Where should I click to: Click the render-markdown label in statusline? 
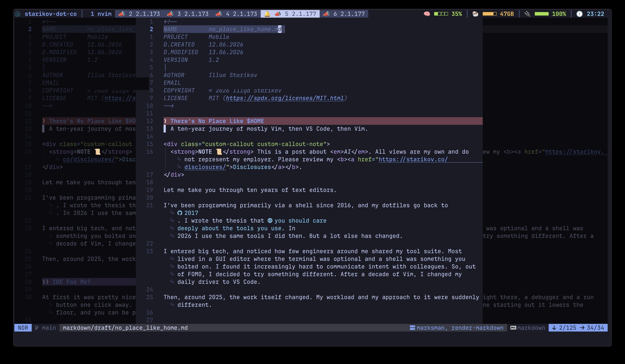pyautogui.click(x=477, y=328)
